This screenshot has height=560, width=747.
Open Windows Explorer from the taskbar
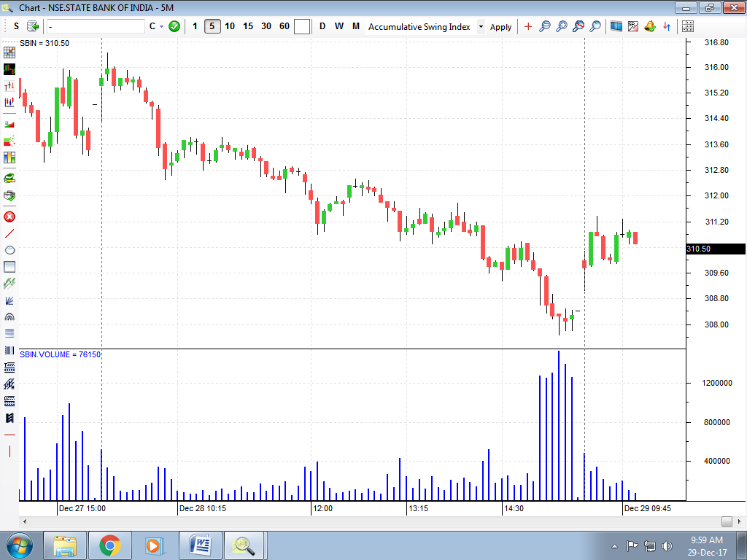click(x=65, y=545)
